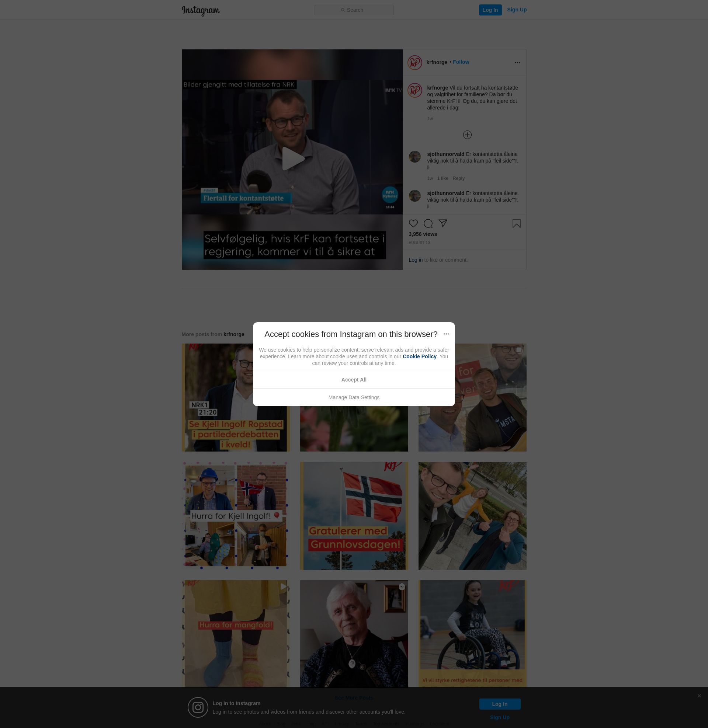The height and width of the screenshot is (728, 708).
Task: Click first sjothunnorvald comment avatar
Action: tap(414, 157)
